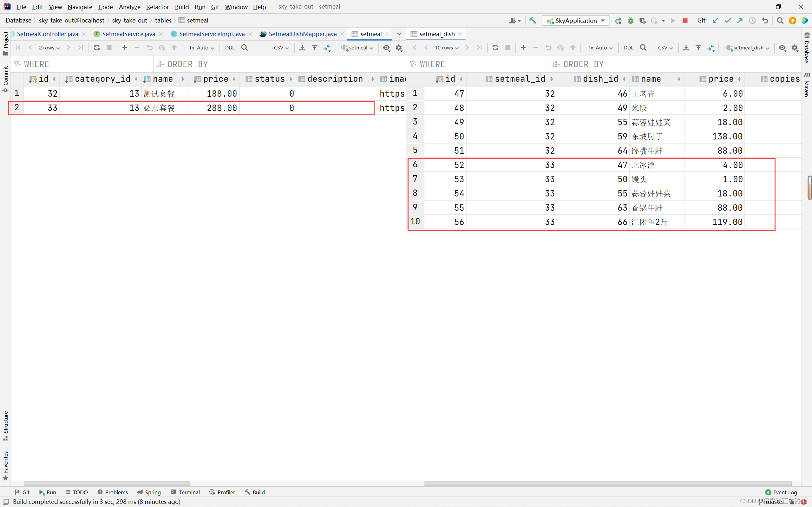Open the Tx: Auto dropdown in the setmeal toolbar

[201, 48]
